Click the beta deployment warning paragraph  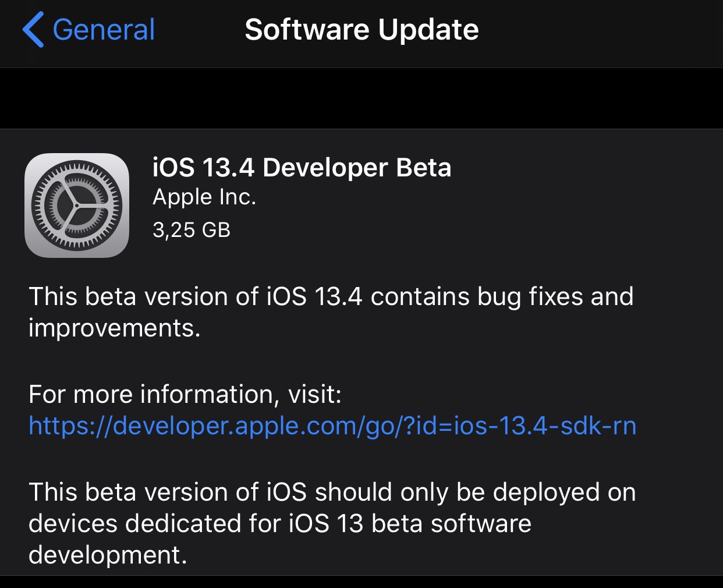click(332, 523)
